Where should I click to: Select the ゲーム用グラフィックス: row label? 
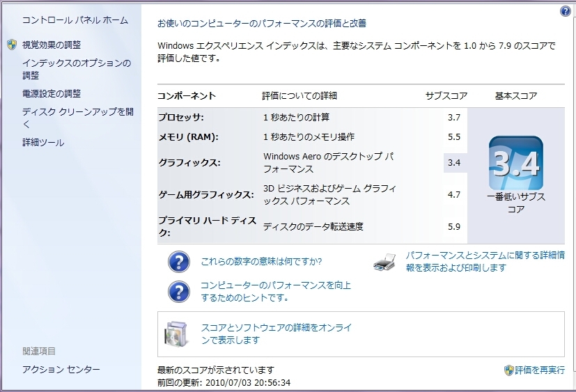click(x=206, y=195)
